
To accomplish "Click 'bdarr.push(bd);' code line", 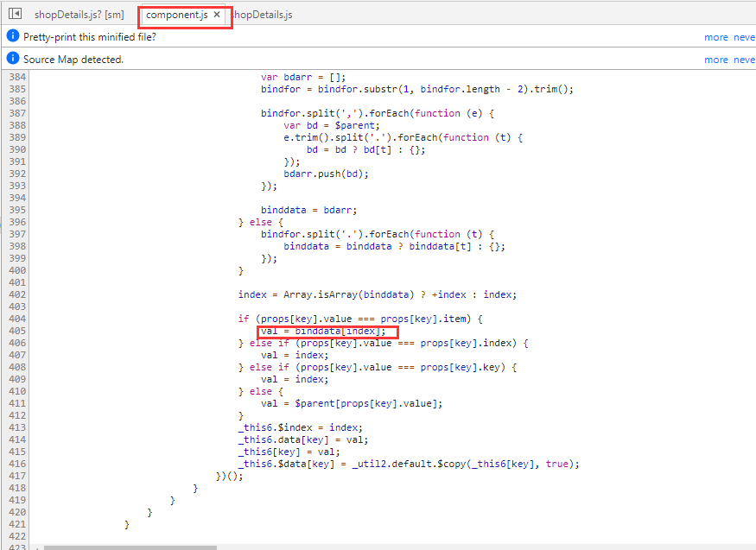I will tap(326, 174).
